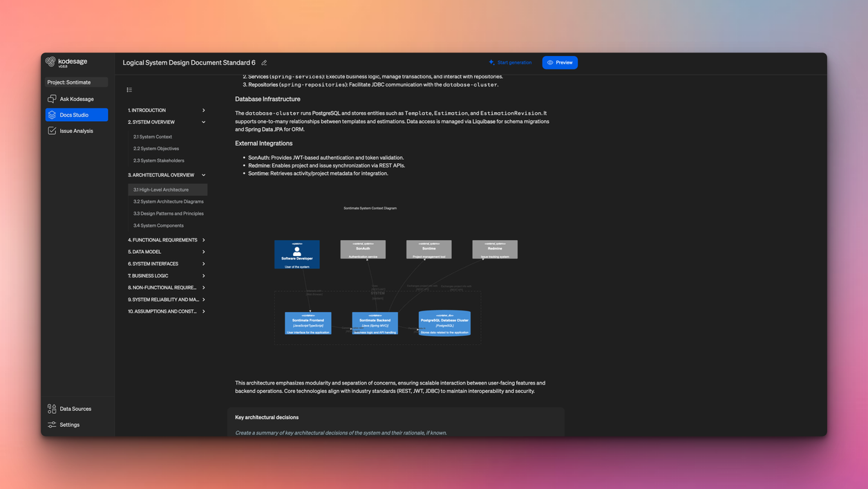
Task: Click the pencil icon beside the document title
Action: tap(263, 62)
